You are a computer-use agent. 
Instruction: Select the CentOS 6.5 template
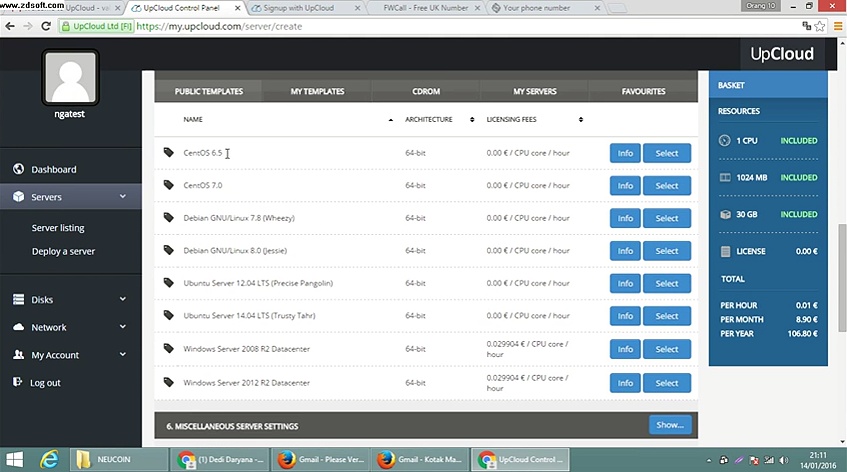tap(667, 153)
